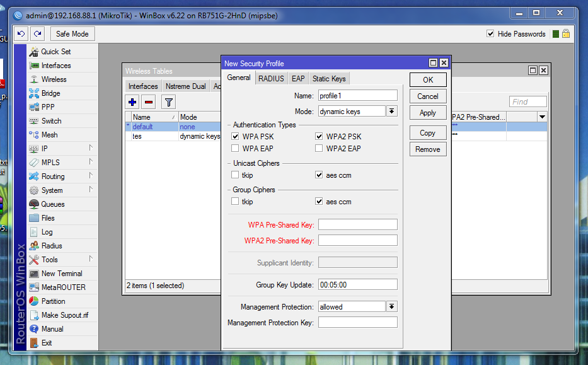Viewport: 588px width, 365px height.
Task: Expand the IP submenu
Action: [x=91, y=148]
